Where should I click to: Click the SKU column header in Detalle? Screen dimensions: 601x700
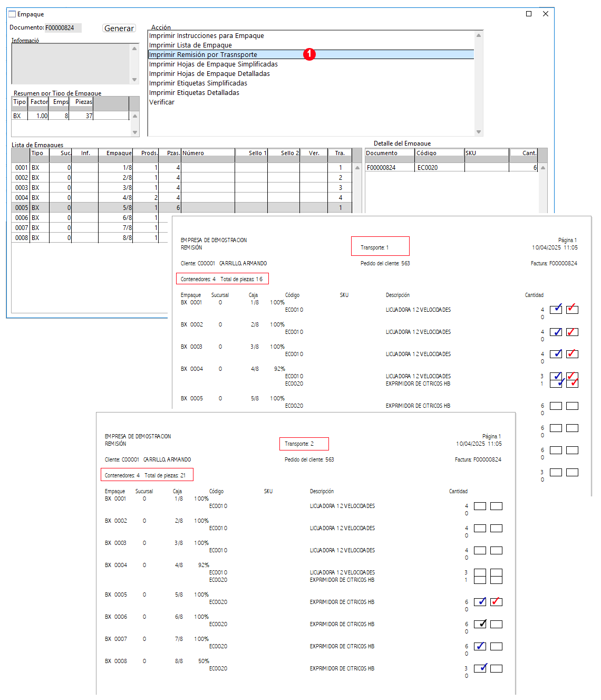tap(487, 153)
